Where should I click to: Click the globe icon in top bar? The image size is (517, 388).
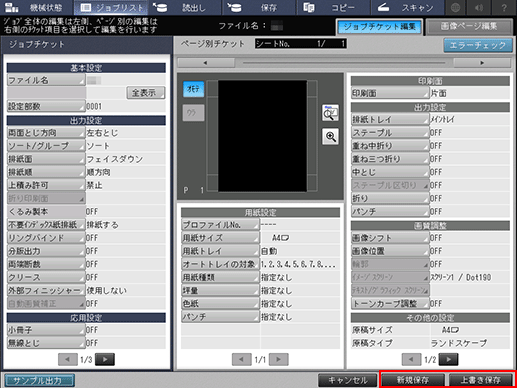click(455, 7)
